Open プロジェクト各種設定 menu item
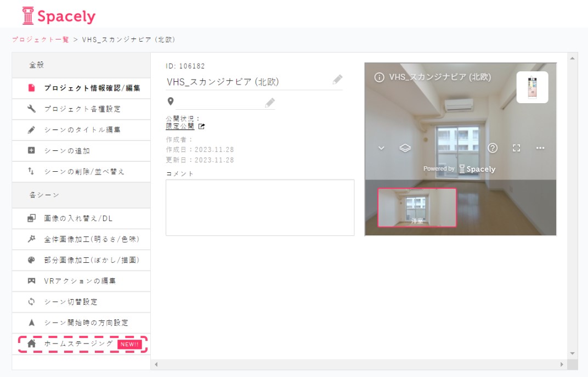This screenshot has width=588, height=377. coord(81,109)
